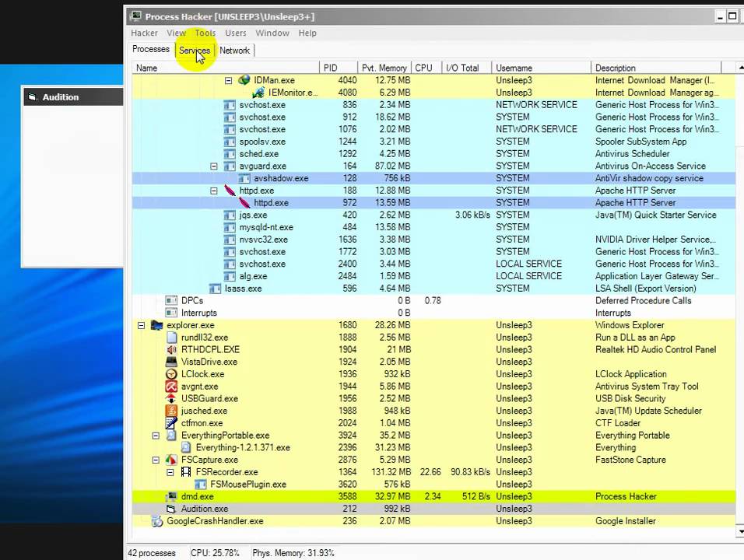Select the FSMousePlugin.exe row

click(x=433, y=484)
